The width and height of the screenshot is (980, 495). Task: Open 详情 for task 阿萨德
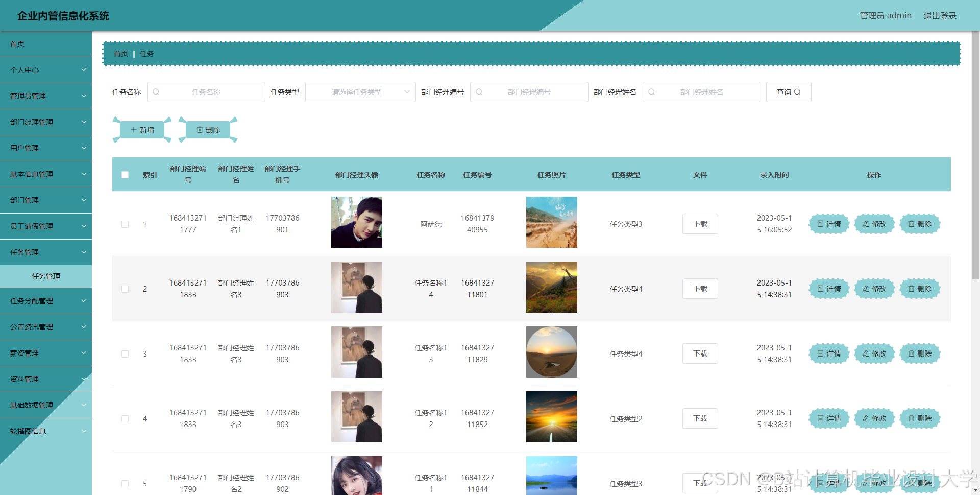click(x=829, y=224)
